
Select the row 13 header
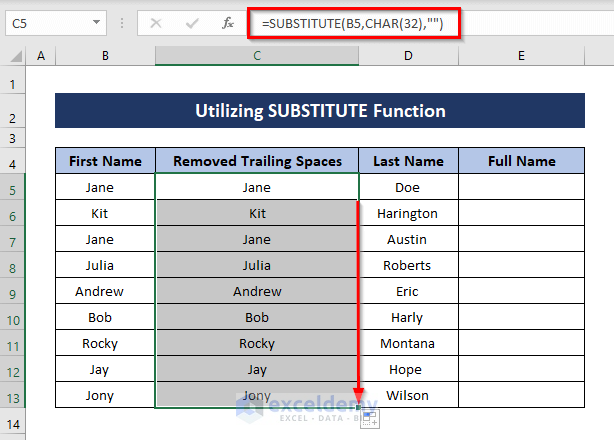[14, 395]
